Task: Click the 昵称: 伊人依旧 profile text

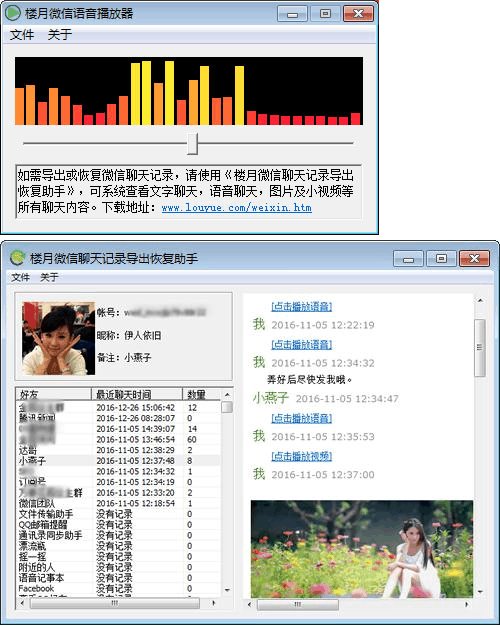Action: (x=129, y=335)
